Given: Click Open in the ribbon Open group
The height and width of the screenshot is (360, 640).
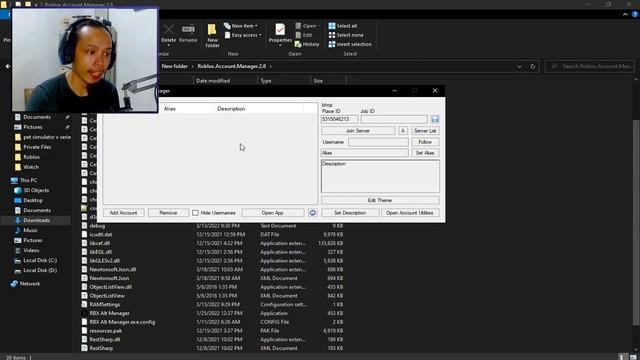Looking at the screenshot, I should pyautogui.click(x=306, y=26).
